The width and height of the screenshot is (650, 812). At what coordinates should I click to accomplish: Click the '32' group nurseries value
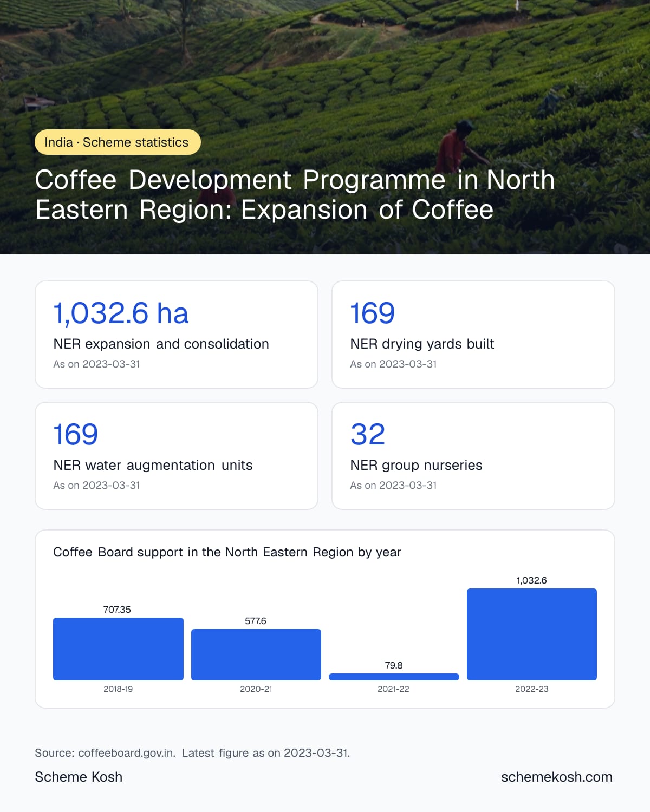(x=368, y=434)
